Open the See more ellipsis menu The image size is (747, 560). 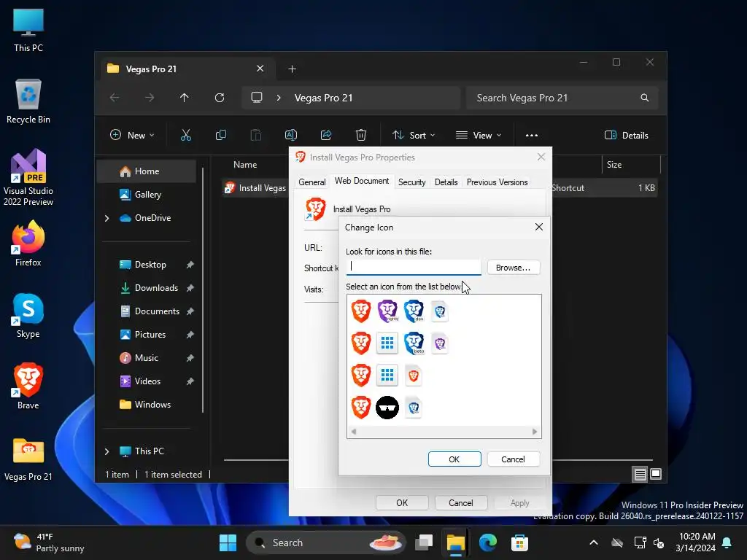pos(532,135)
